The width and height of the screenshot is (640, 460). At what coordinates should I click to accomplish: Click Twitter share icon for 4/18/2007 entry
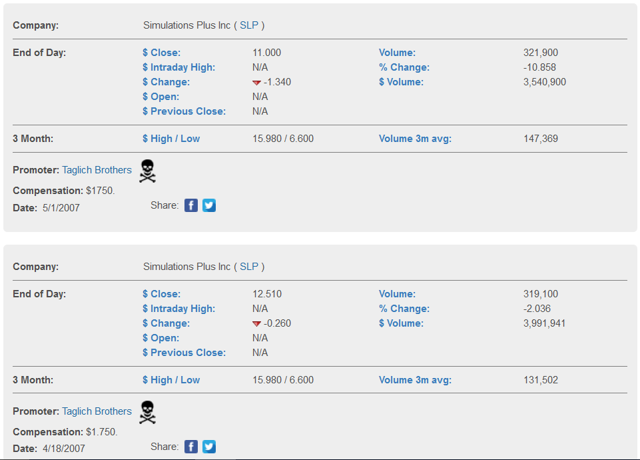(x=209, y=447)
